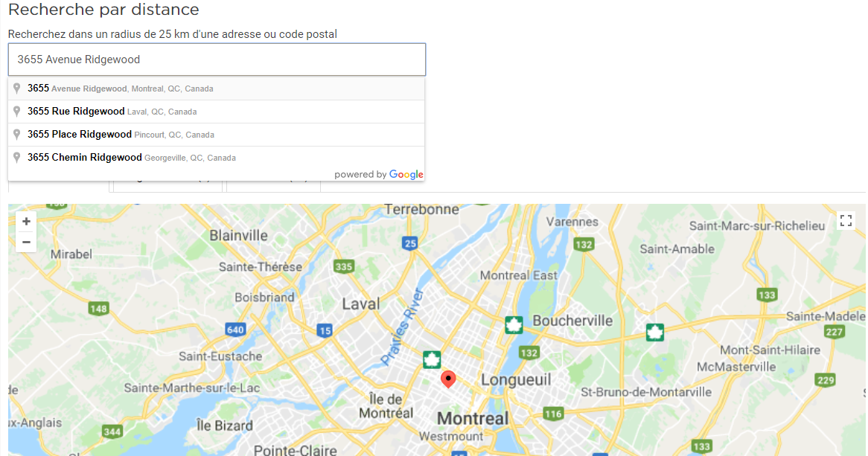Click the Longueuil label on the map
The width and height of the screenshot is (868, 456).
516,380
